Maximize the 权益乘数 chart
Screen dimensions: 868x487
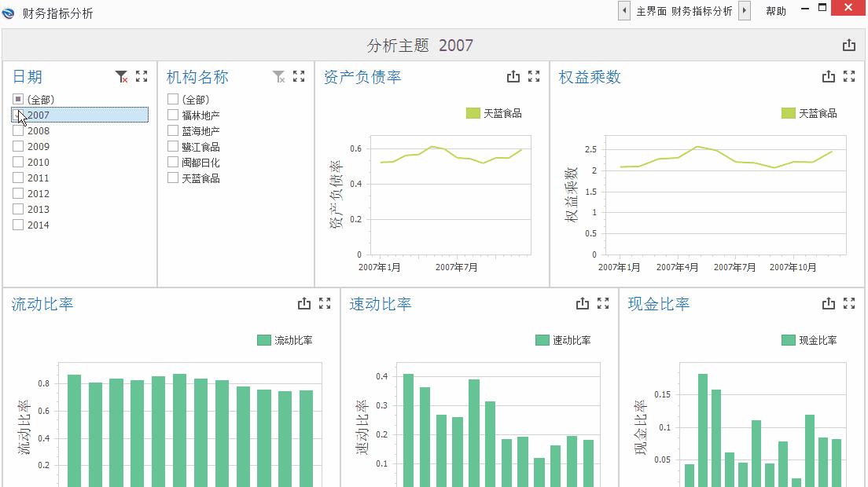849,77
